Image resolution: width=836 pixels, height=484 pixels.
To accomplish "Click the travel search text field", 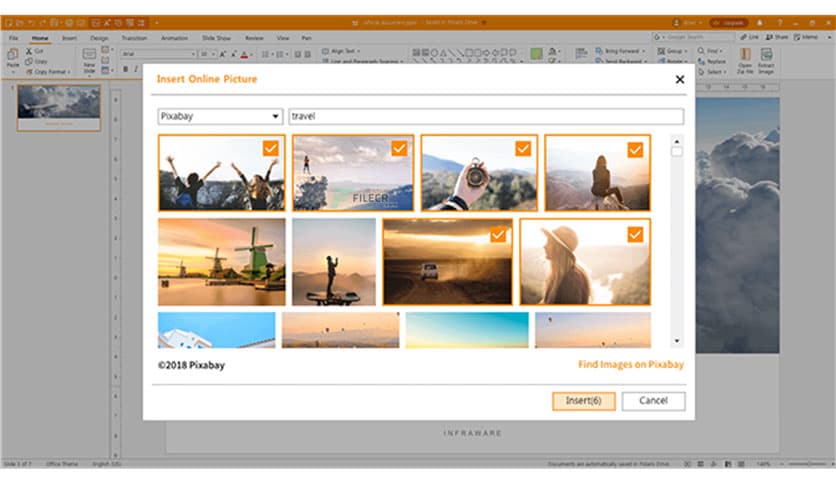I will point(486,116).
